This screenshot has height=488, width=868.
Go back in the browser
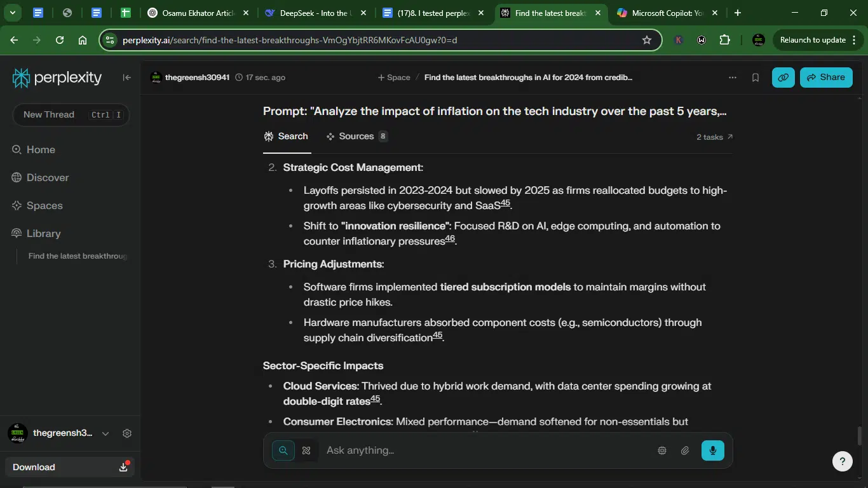14,40
